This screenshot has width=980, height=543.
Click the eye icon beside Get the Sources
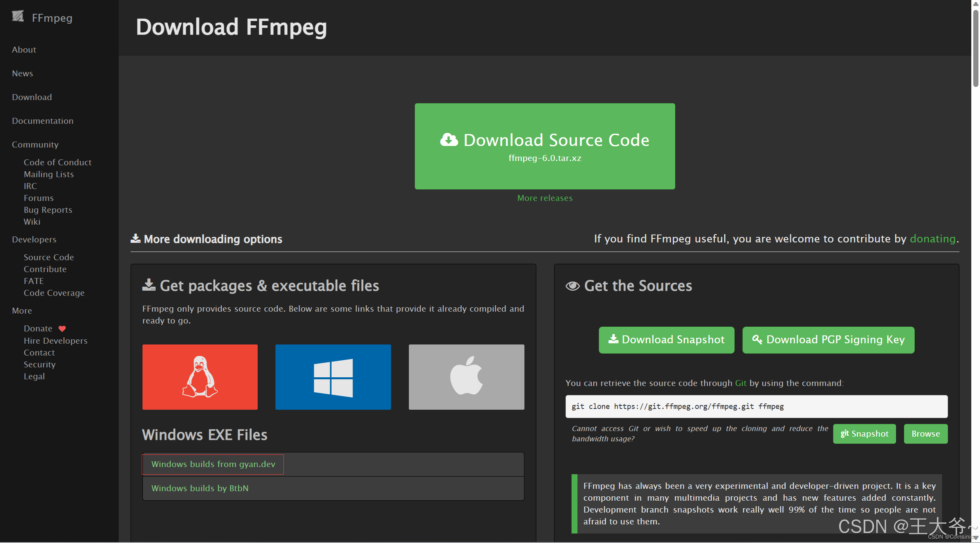[x=572, y=286]
